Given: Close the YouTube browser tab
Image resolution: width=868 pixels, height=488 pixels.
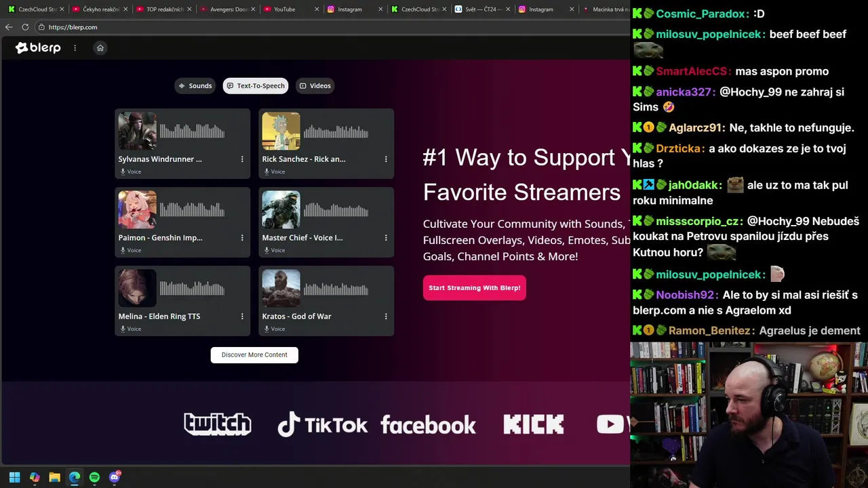Looking at the screenshot, I should coord(317,9).
